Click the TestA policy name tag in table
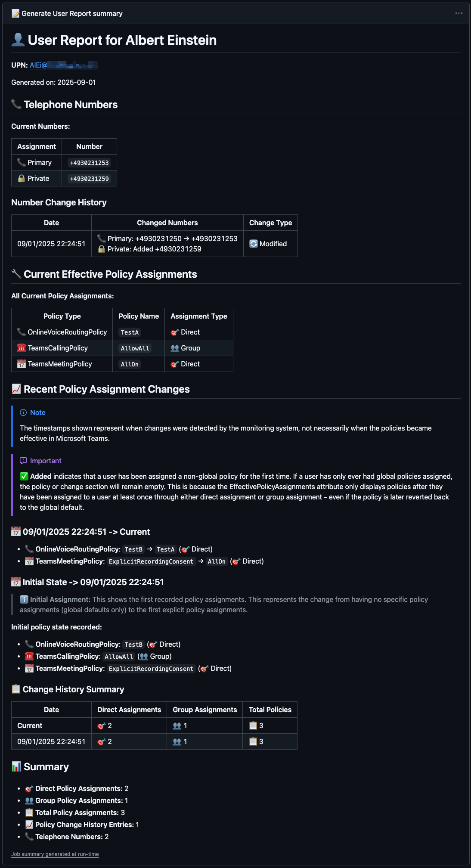The height and width of the screenshot is (868, 471). pyautogui.click(x=130, y=332)
